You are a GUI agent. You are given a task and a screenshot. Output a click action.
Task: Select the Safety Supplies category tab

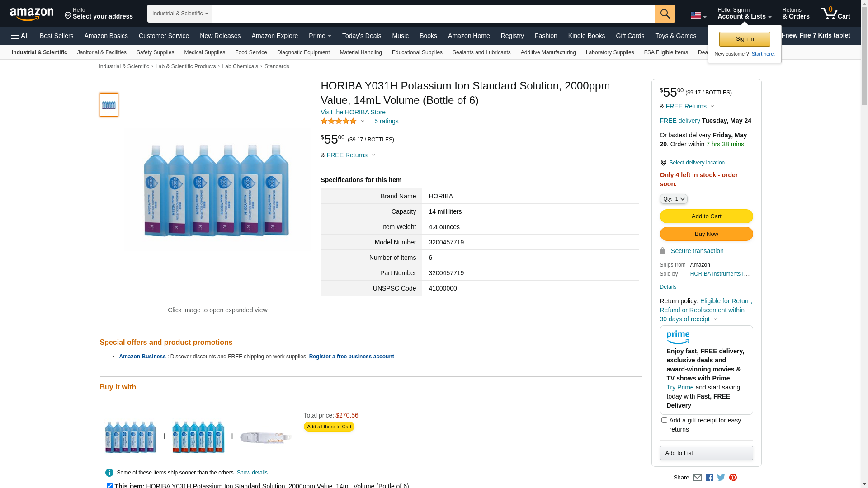point(155,52)
